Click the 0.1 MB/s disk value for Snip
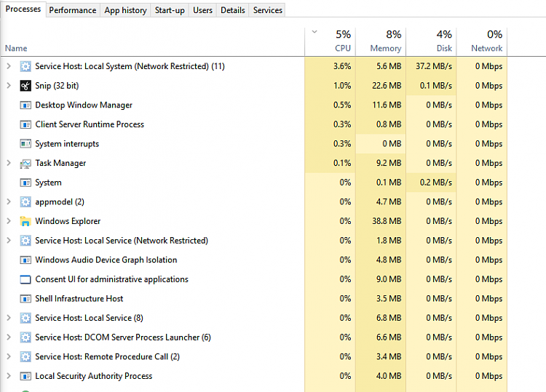Image resolution: width=546 pixels, height=392 pixels. coord(435,86)
